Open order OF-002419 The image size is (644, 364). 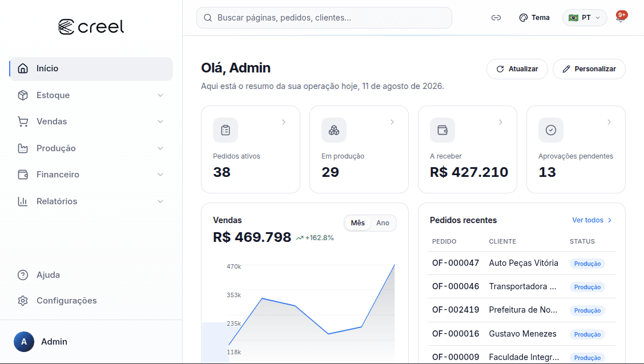tap(456, 310)
